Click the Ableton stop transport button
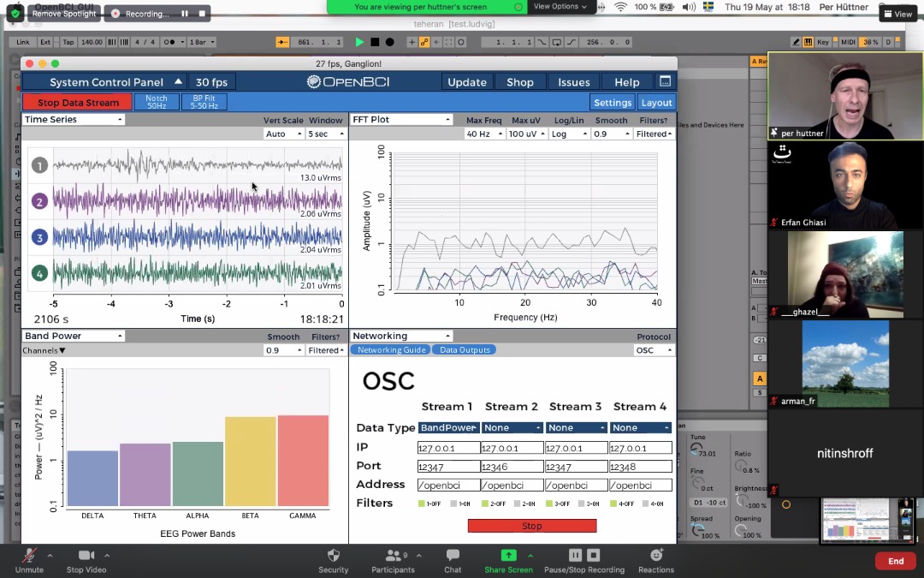Image resolution: width=924 pixels, height=578 pixels. [x=375, y=42]
